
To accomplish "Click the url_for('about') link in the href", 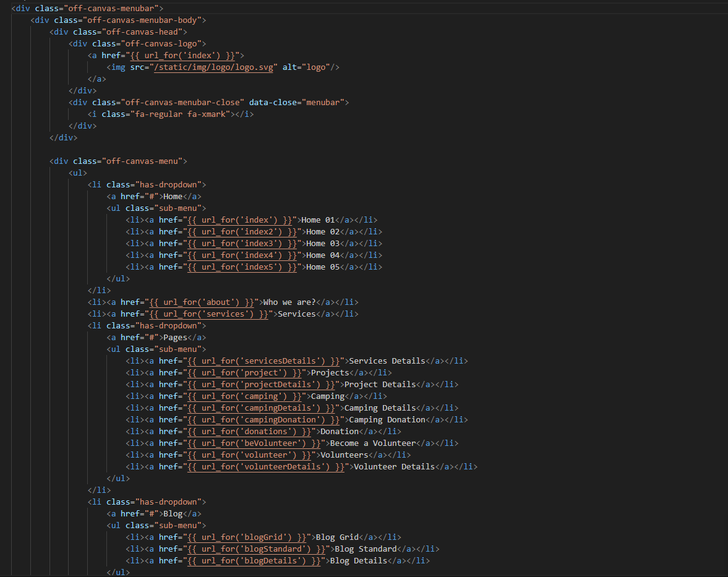I will click(202, 302).
